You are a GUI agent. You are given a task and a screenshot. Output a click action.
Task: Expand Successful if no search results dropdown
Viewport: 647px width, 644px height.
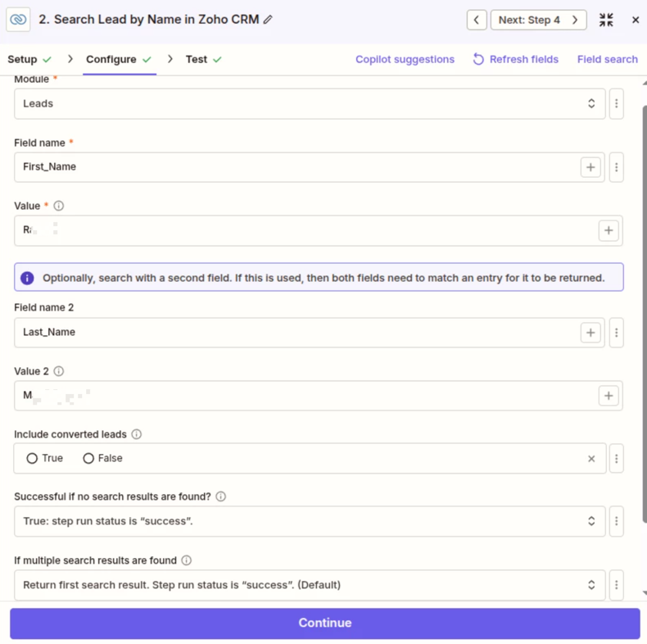pyautogui.click(x=310, y=521)
